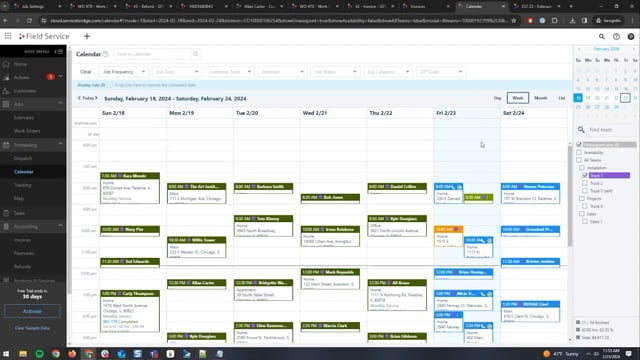Toggle the All Teams checkbox
Viewport: 640px width, 360px height.
click(579, 160)
